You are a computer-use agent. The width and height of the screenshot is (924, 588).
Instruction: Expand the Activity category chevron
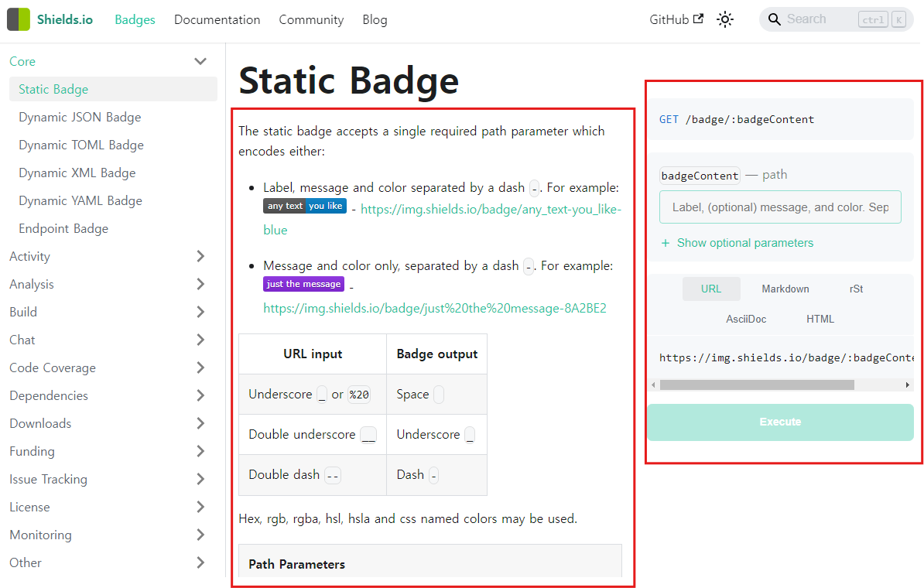(200, 256)
